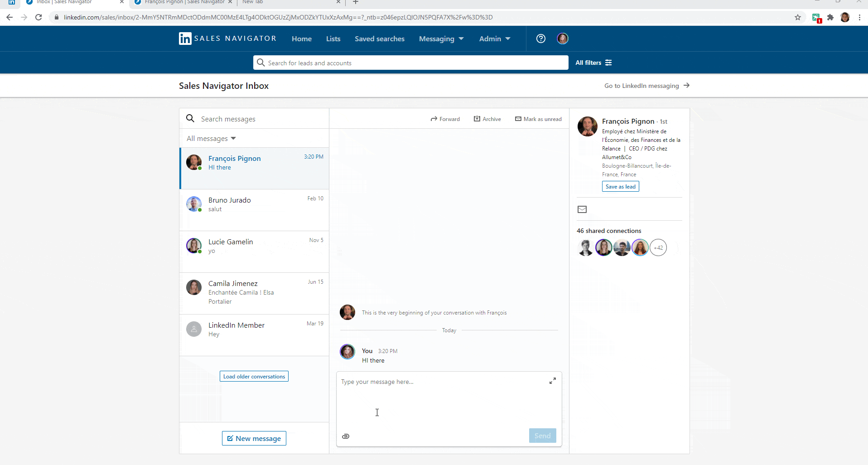Open the user profile avatar menu in the Sales Navigator header

click(563, 39)
